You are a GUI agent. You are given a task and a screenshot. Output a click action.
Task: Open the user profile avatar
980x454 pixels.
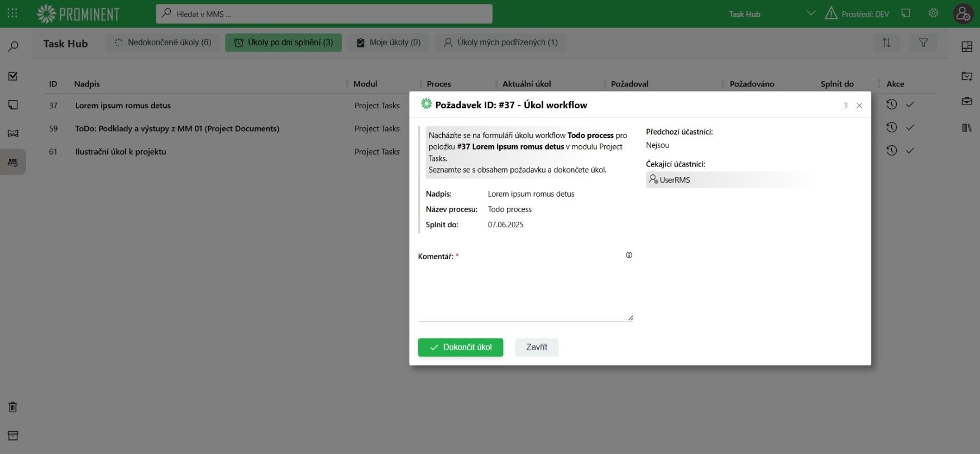[x=963, y=14]
